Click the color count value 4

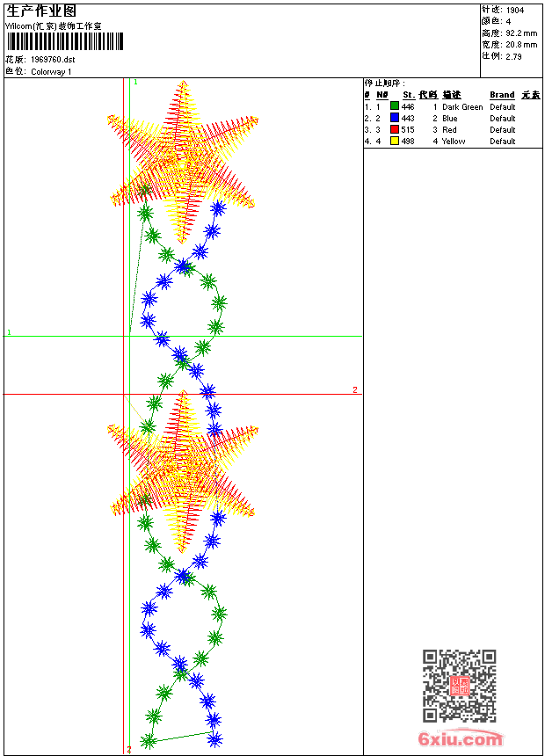(x=508, y=22)
